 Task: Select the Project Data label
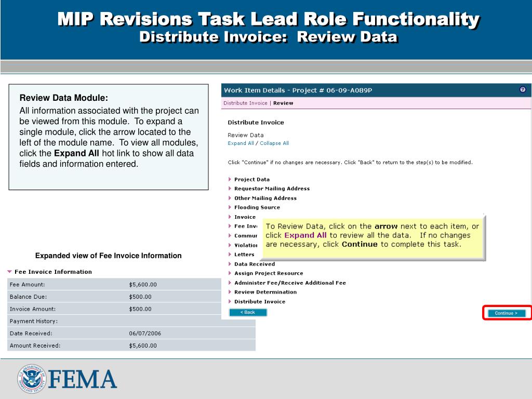(252, 179)
